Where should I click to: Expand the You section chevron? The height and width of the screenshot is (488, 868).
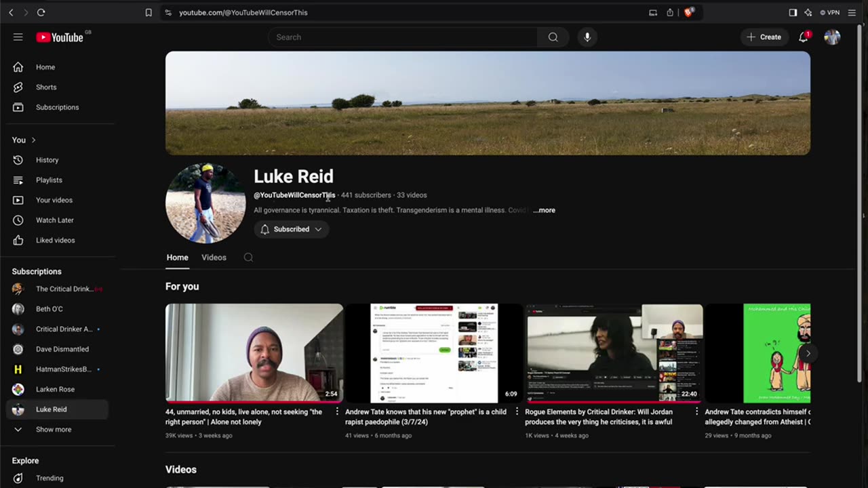pyautogui.click(x=33, y=140)
